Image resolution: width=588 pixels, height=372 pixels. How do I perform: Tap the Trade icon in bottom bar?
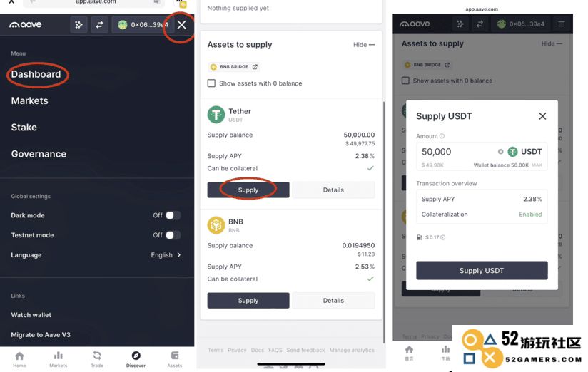click(x=97, y=356)
